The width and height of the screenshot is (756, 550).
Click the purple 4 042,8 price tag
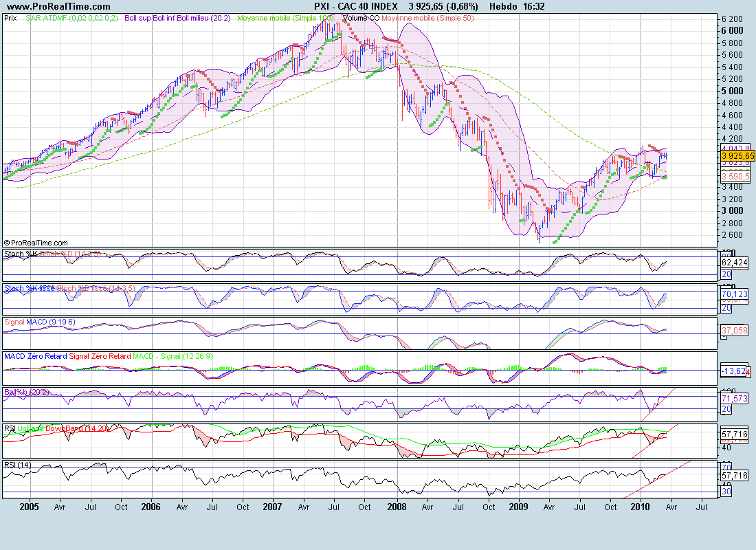click(x=736, y=148)
